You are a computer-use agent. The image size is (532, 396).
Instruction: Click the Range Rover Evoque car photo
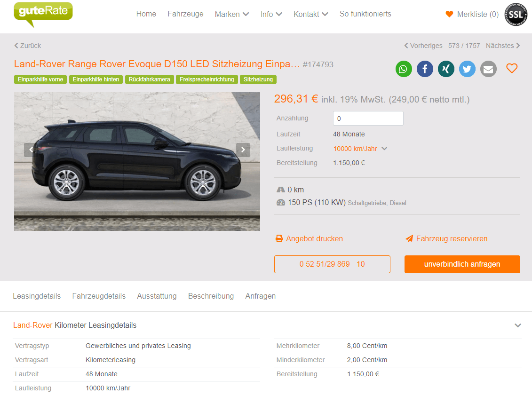tap(137, 161)
